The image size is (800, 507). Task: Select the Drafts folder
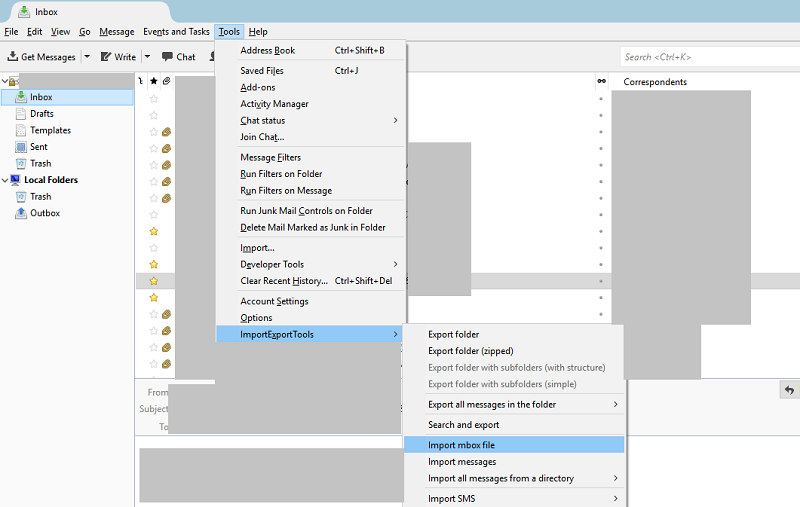pos(42,114)
